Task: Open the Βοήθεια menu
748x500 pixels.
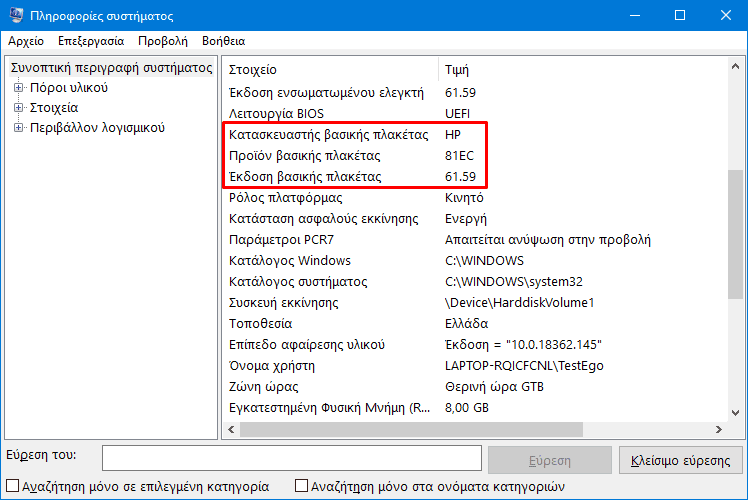Action: click(x=223, y=41)
